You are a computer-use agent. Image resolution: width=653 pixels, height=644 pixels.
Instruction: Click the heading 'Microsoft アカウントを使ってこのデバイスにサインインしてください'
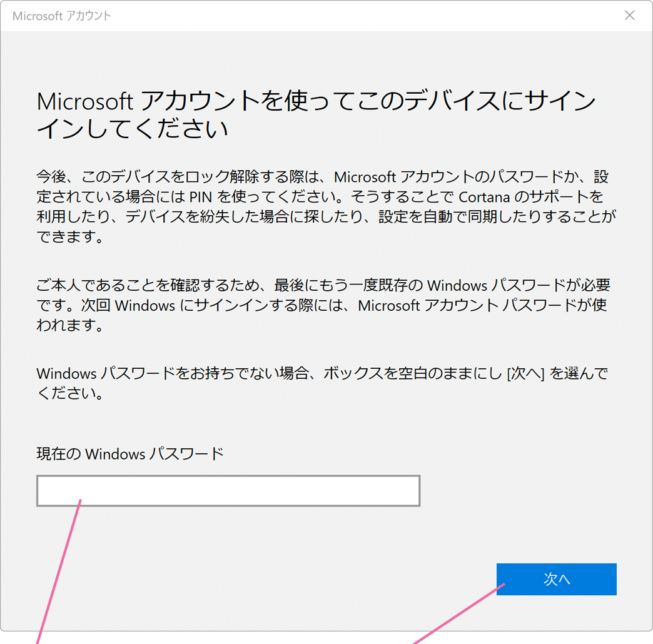coord(316,114)
